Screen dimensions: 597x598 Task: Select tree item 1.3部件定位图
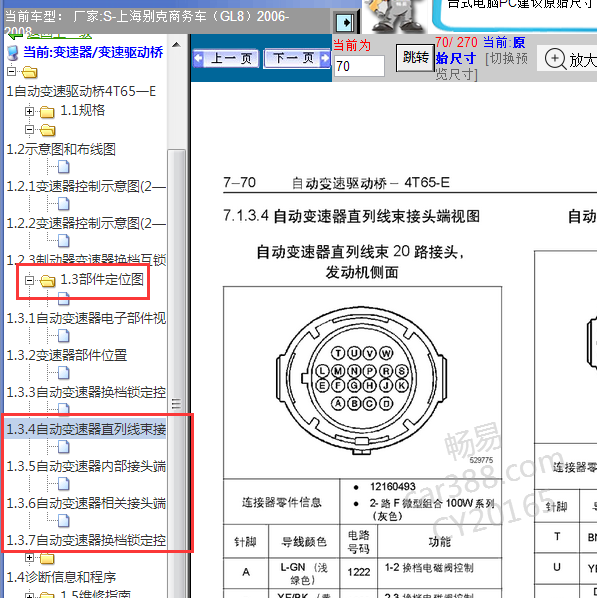tap(102, 280)
